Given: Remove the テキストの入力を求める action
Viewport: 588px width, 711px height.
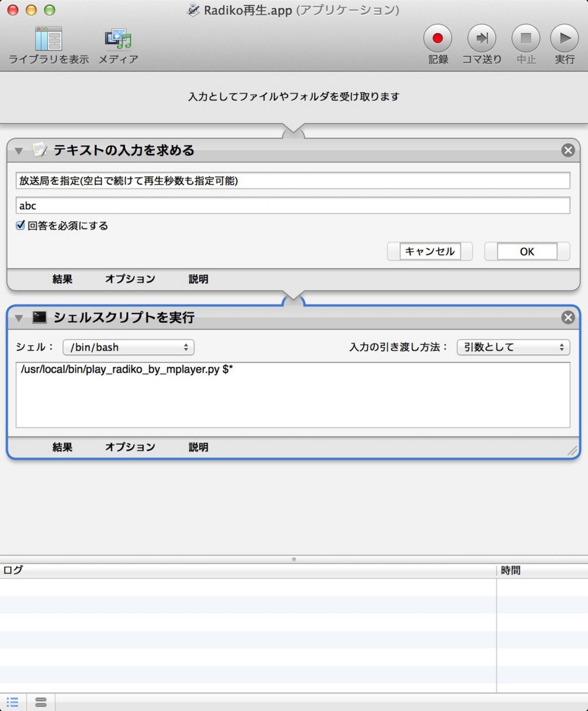Looking at the screenshot, I should coord(568,150).
